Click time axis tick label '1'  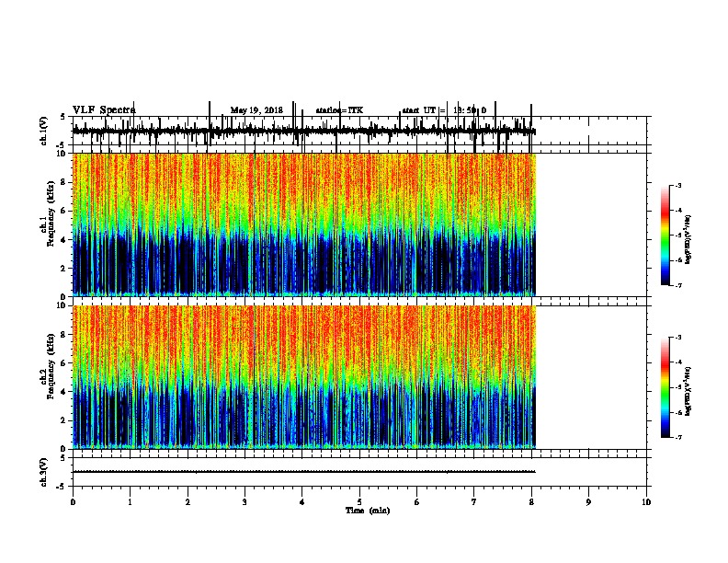click(131, 502)
